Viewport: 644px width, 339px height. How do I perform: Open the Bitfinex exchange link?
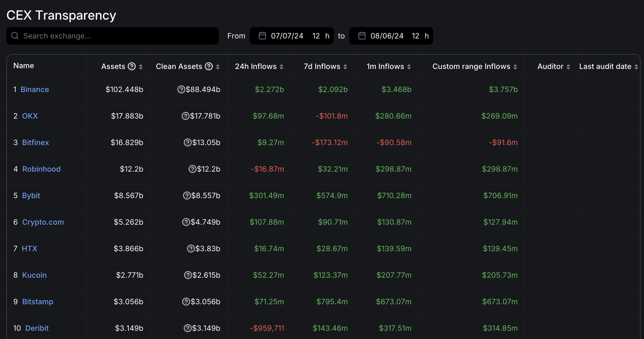coord(36,142)
